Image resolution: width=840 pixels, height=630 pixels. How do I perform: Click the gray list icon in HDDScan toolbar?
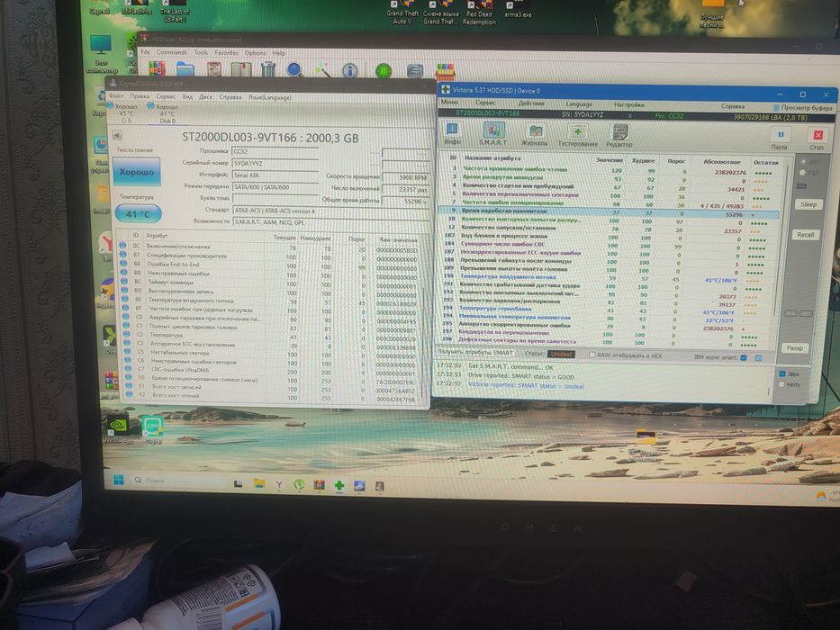point(414,71)
